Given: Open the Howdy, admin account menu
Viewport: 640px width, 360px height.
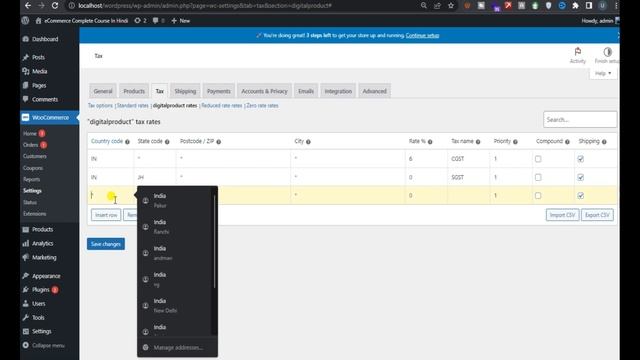Looking at the screenshot, I should pyautogui.click(x=600, y=20).
